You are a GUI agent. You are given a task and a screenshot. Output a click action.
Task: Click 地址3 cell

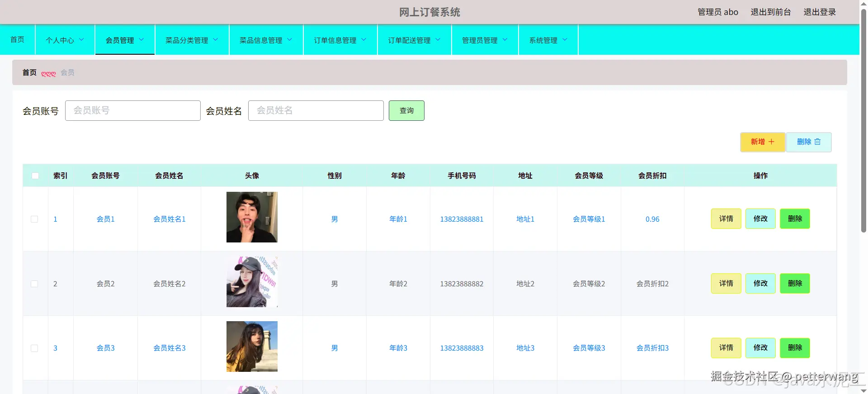pyautogui.click(x=525, y=348)
